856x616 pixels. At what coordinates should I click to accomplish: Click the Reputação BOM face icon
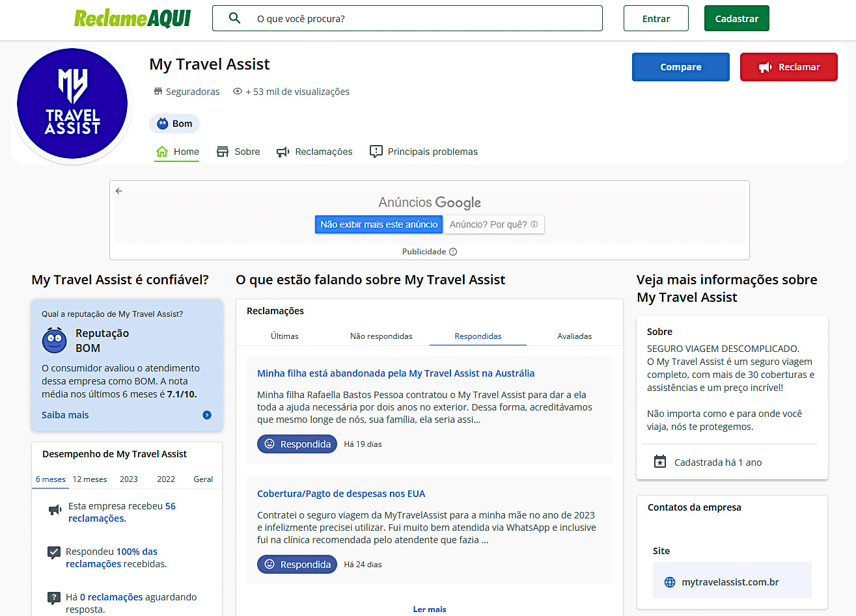click(x=55, y=340)
